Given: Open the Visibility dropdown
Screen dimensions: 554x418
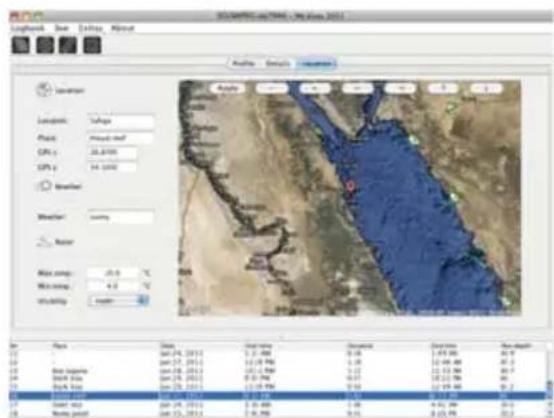Looking at the screenshot, I should click(118, 301).
